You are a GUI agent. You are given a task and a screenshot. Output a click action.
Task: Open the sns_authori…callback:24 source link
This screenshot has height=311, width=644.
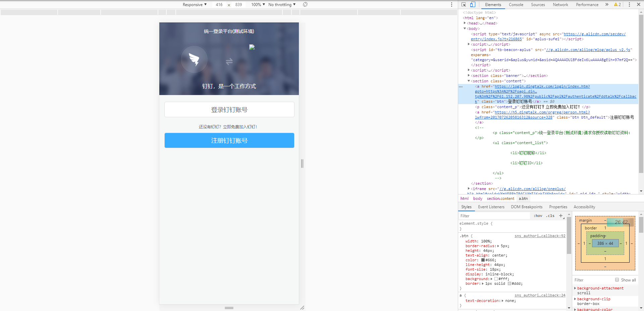tap(540, 296)
